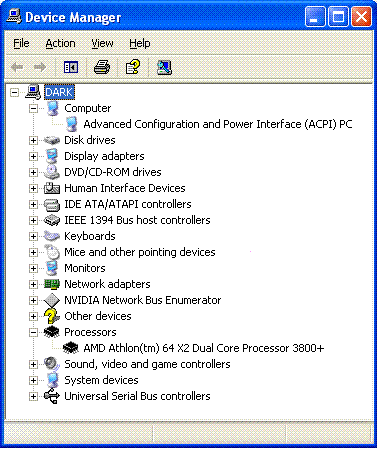Click the Human Interface Devices icon
377x452 pixels.
coord(52,188)
